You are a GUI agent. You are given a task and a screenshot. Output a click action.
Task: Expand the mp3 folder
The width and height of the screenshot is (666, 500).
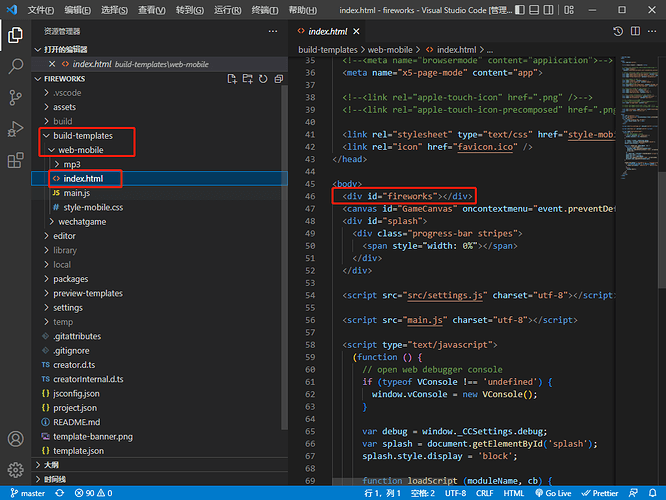[x=72, y=164]
